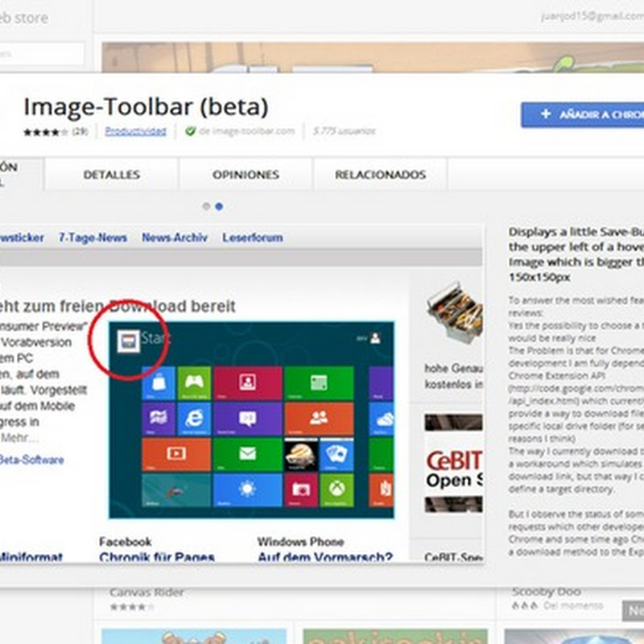
Task: Open the Beta-Software link
Action: coord(31,460)
